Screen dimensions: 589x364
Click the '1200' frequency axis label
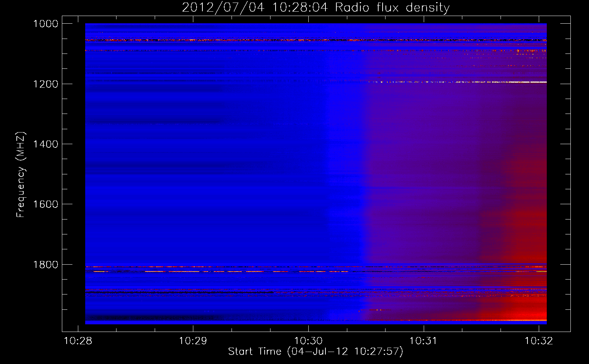pos(46,84)
